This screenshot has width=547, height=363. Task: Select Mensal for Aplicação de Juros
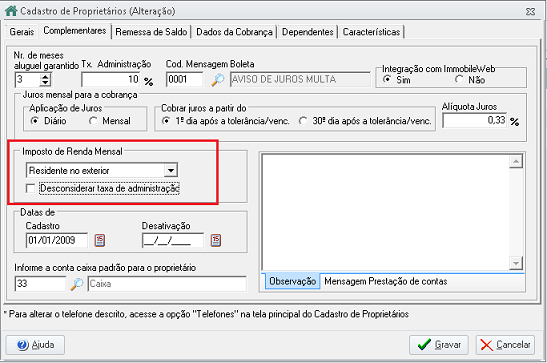93,121
